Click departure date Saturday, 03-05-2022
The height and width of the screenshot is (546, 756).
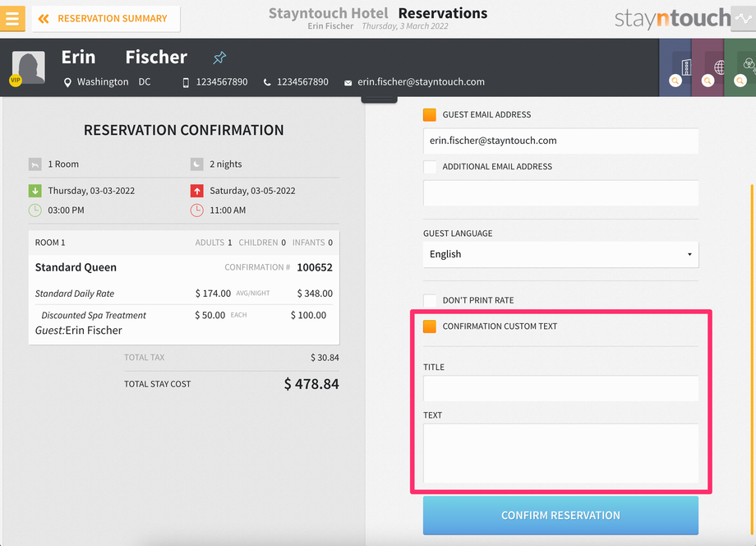tap(252, 191)
